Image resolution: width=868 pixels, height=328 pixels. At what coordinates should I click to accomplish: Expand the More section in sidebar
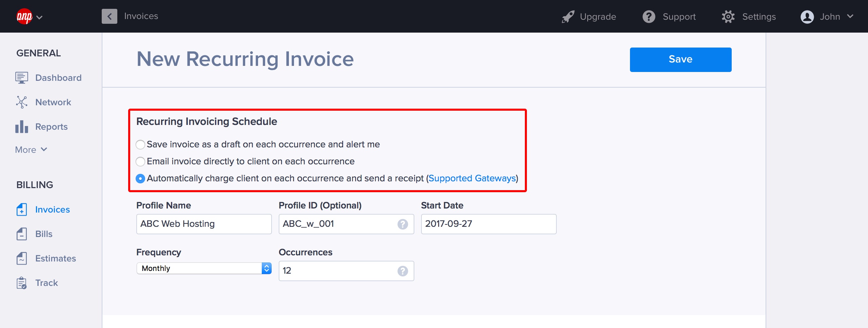pyautogui.click(x=31, y=150)
